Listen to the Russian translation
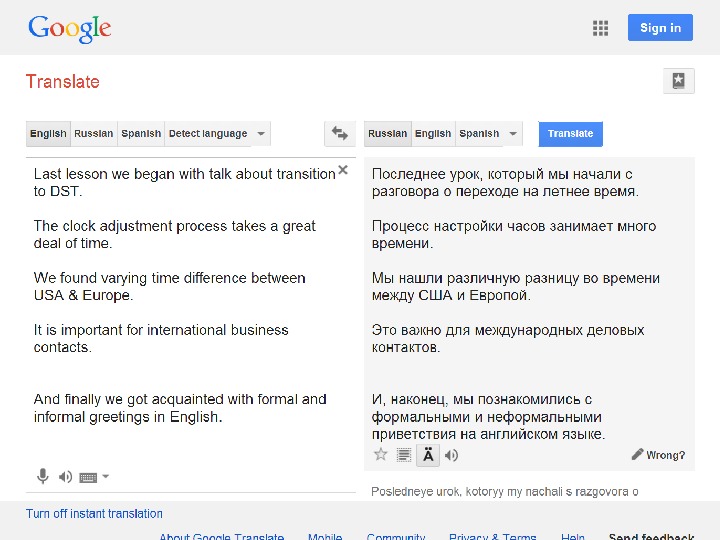This screenshot has height=540, width=720. [x=452, y=455]
